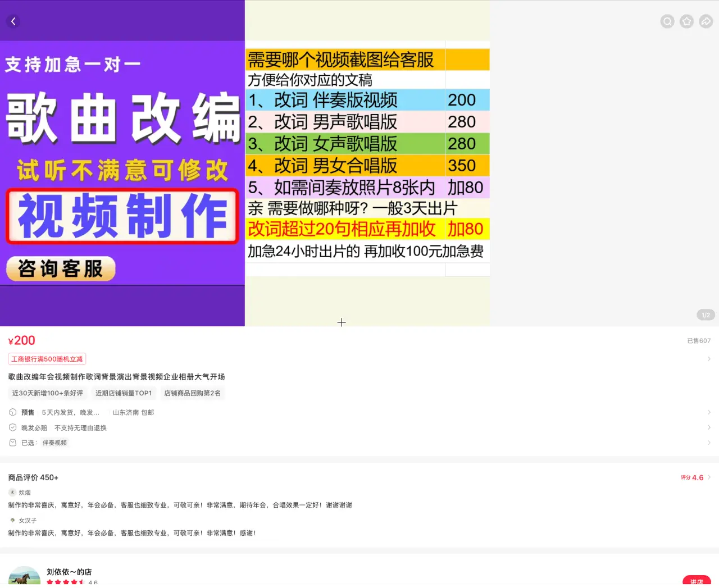The image size is (719, 588).
Task: Expand the coupon row chevron
Action: (x=709, y=359)
